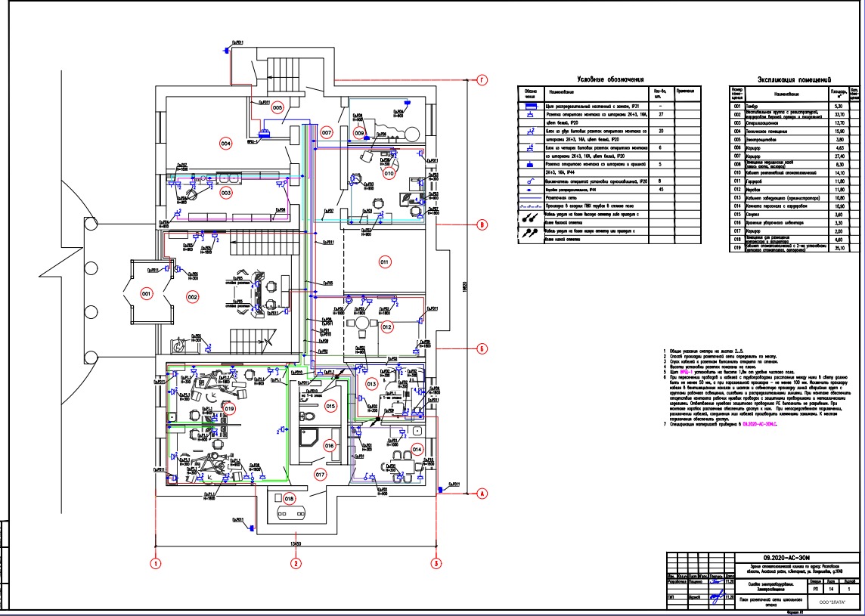Click the Экспликация помещений table heading
The width and height of the screenshot is (865, 616).
coord(795,79)
